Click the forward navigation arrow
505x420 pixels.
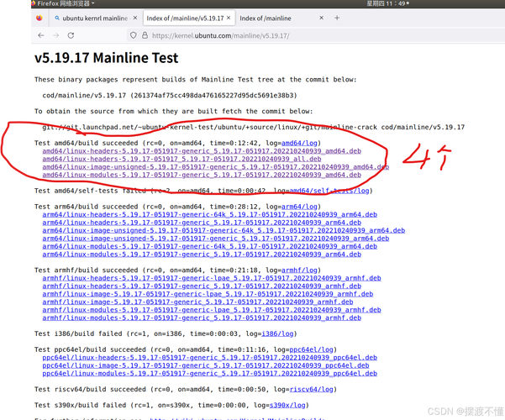click(55, 35)
